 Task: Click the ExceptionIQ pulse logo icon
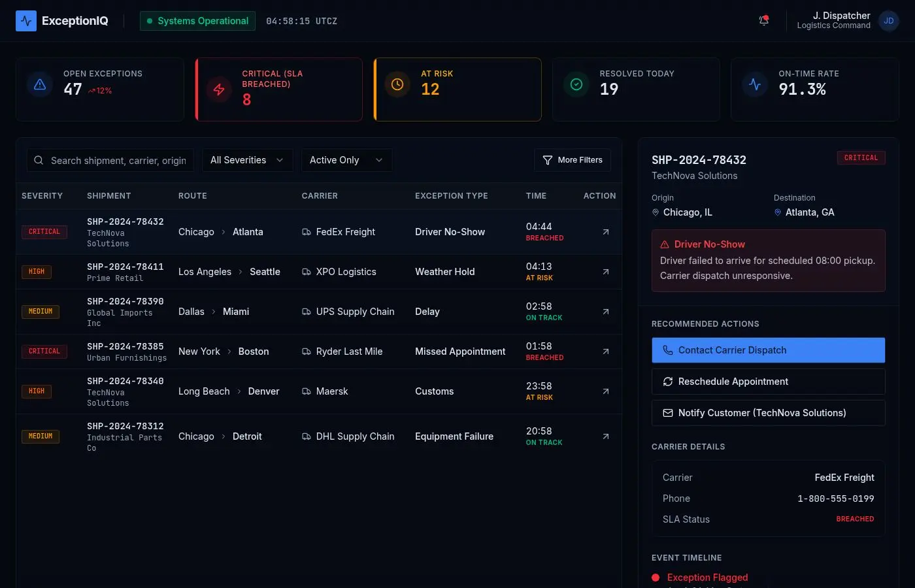(x=26, y=21)
